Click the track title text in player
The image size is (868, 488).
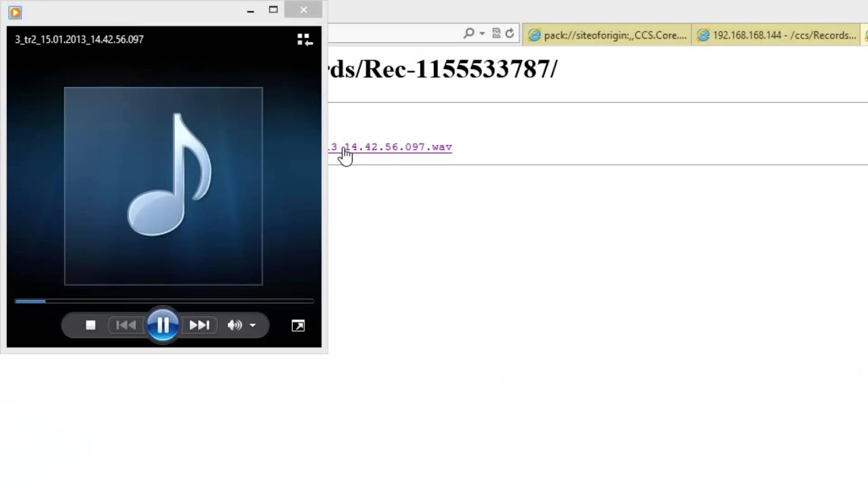[79, 39]
